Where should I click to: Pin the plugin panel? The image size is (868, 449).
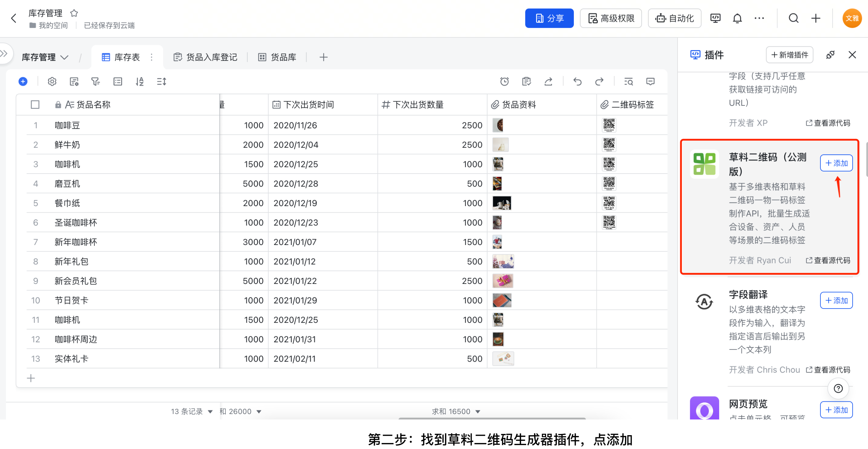tap(830, 55)
